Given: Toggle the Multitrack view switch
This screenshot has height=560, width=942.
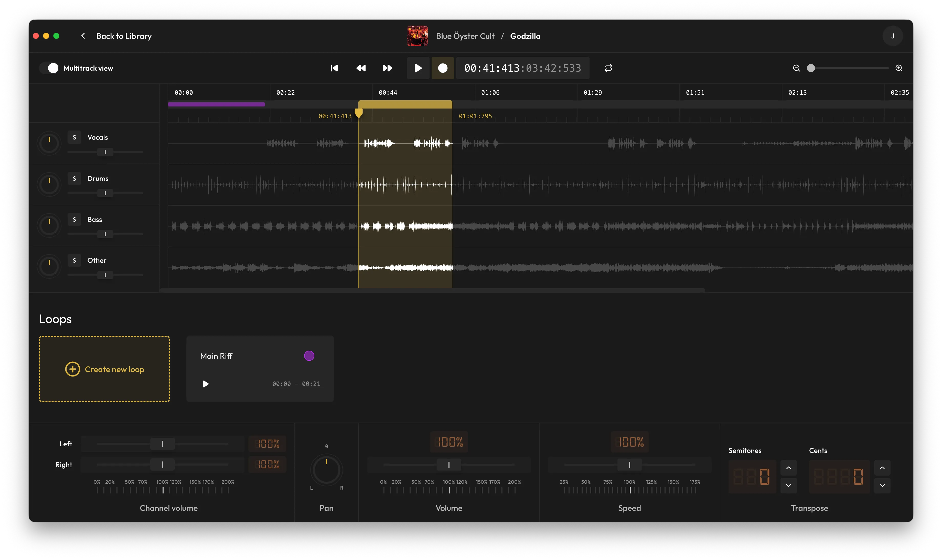Looking at the screenshot, I should pos(49,68).
